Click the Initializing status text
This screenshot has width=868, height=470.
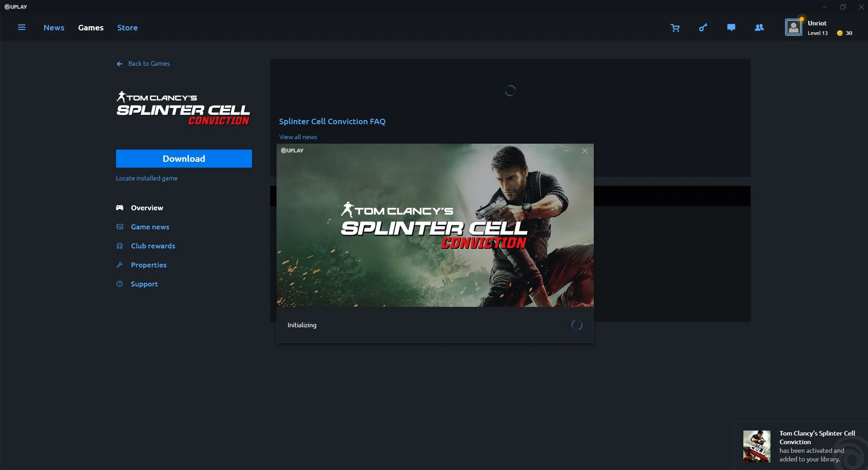[302, 325]
